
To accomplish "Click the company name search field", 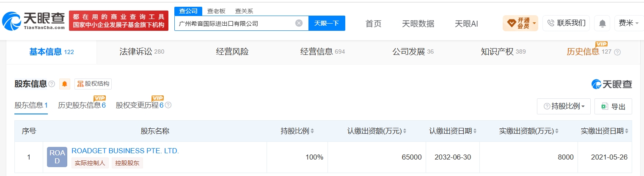I will [x=235, y=23].
